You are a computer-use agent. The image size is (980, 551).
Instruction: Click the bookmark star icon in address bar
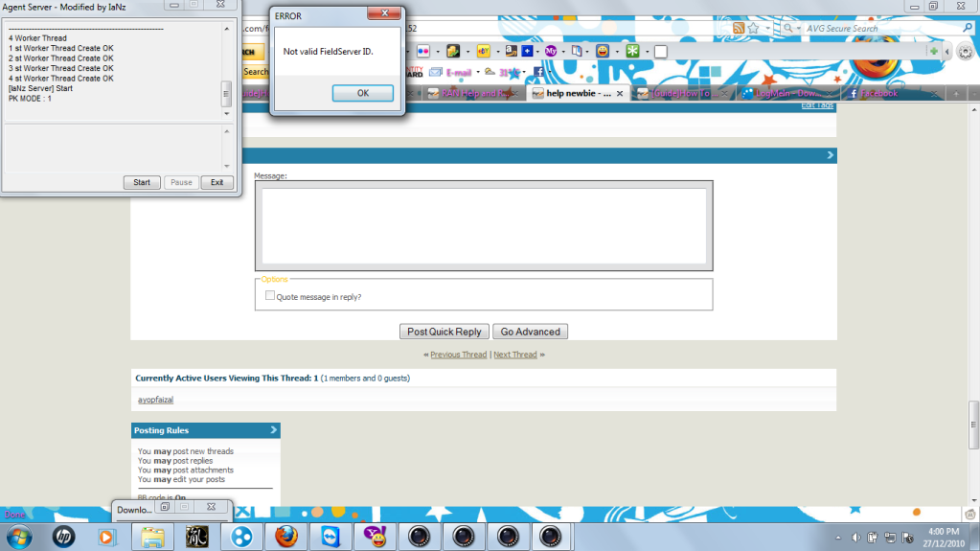pos(754,29)
